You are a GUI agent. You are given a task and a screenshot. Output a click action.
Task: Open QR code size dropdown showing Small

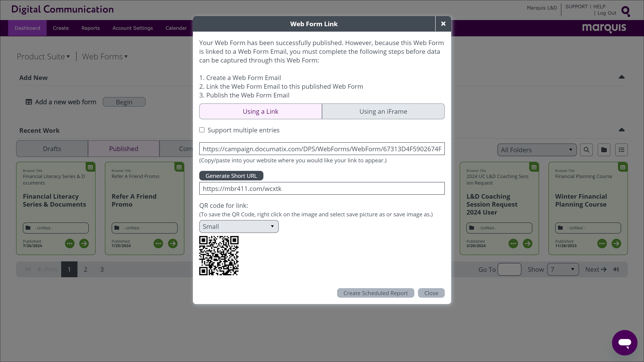pyautogui.click(x=239, y=226)
